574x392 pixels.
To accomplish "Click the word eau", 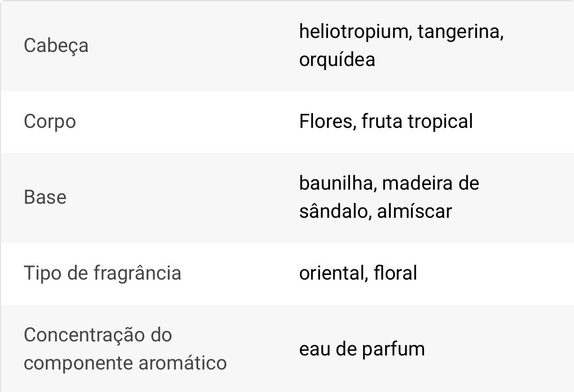I will (315, 349).
